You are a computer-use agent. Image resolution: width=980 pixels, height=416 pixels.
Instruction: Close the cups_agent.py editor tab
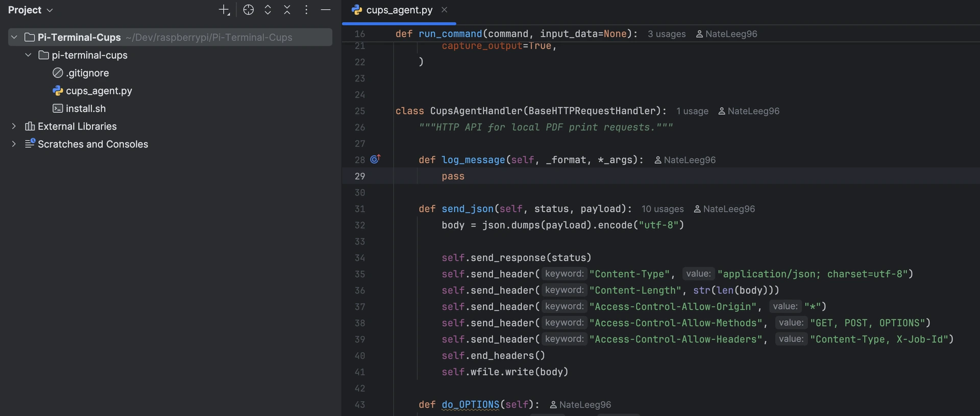(x=445, y=10)
